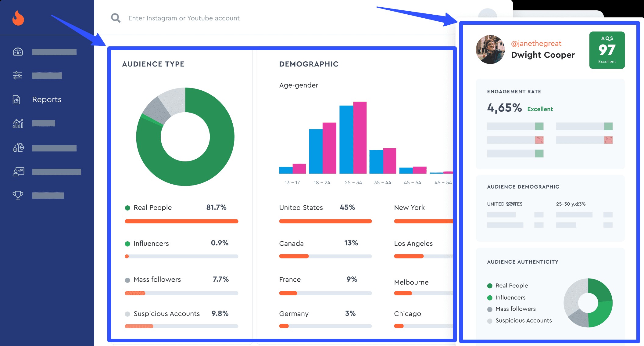Click the search magnifier icon
Viewport: 644px width, 346px height.
(x=116, y=18)
